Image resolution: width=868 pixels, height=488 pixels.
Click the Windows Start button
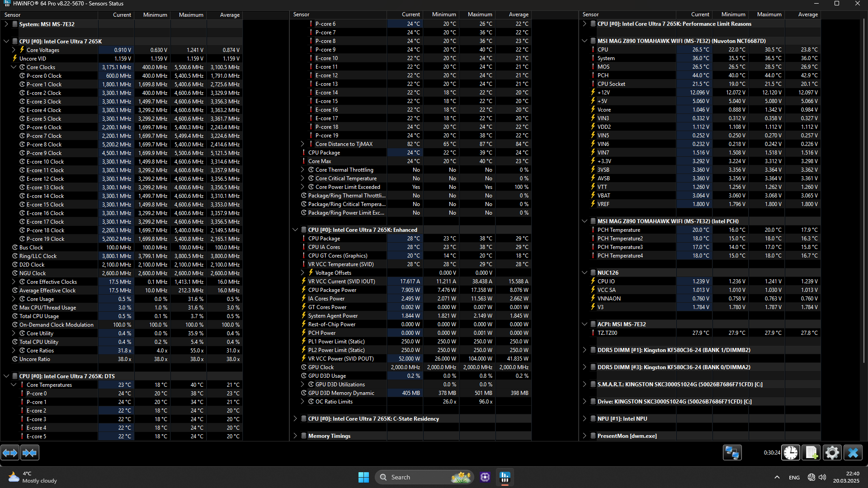point(363,477)
